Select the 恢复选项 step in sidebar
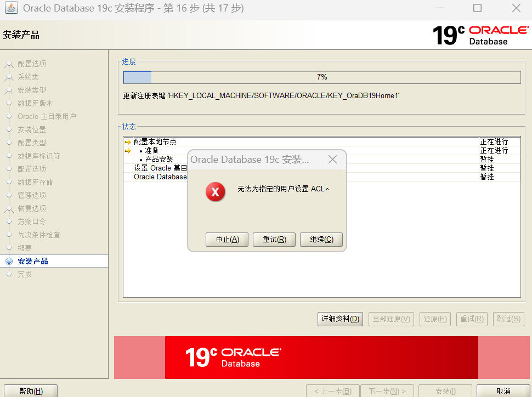The width and height of the screenshot is (532, 397). coord(32,208)
